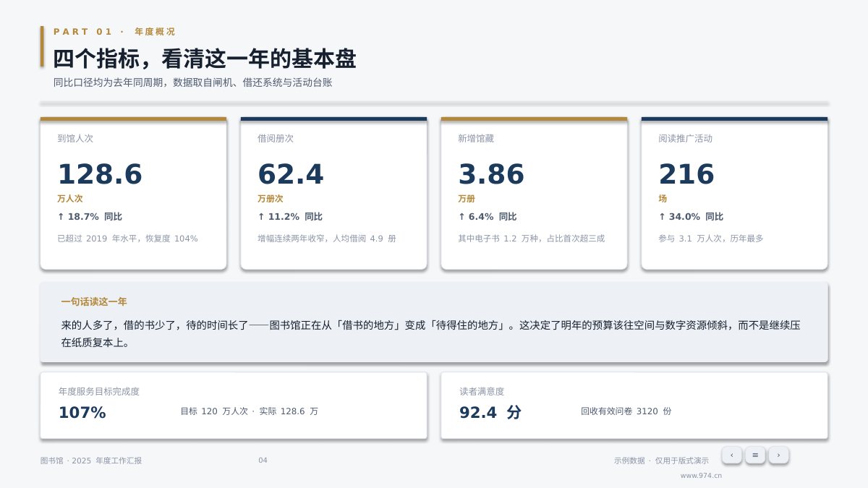Click the 62.4 borrowing figure
This screenshot has width=868, height=488.
291,175
